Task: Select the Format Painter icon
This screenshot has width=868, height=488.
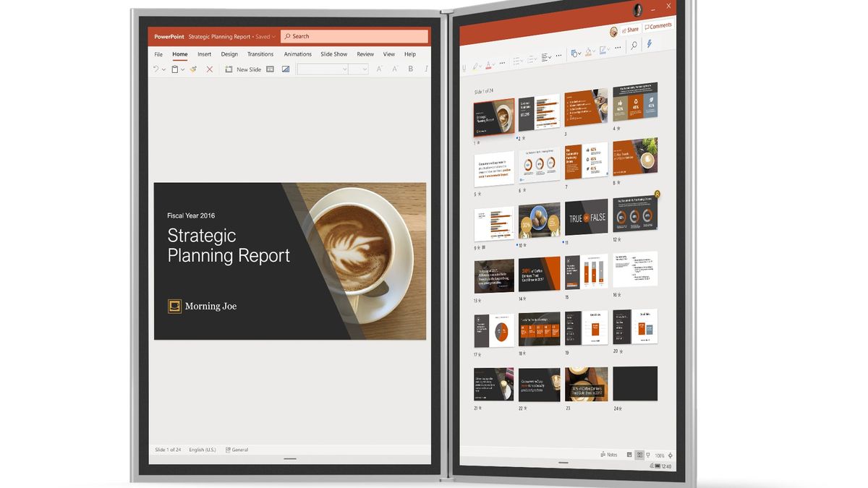Action: [193, 69]
